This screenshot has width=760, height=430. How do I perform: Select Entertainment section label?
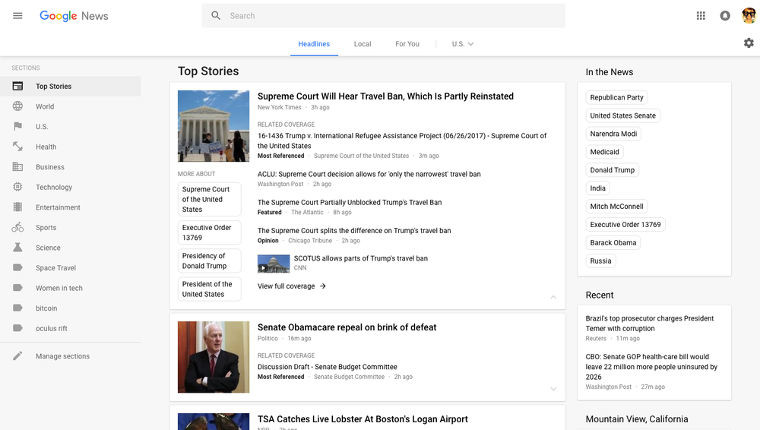click(58, 207)
